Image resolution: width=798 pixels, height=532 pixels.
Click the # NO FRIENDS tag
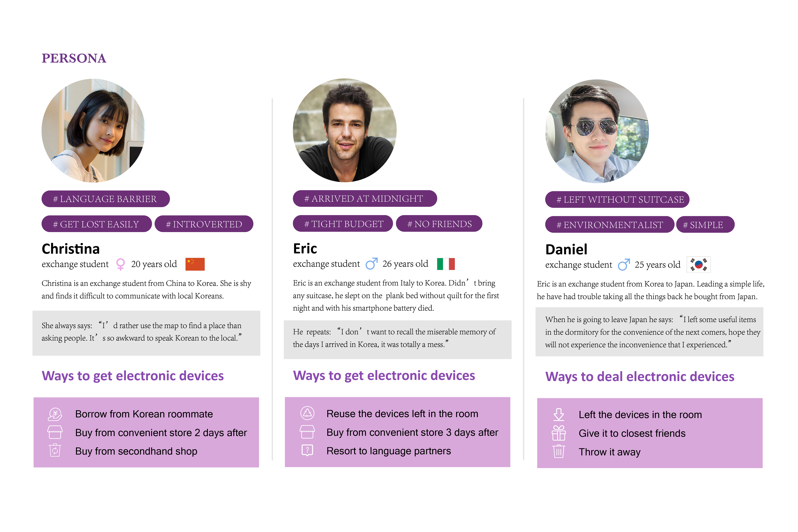click(439, 224)
